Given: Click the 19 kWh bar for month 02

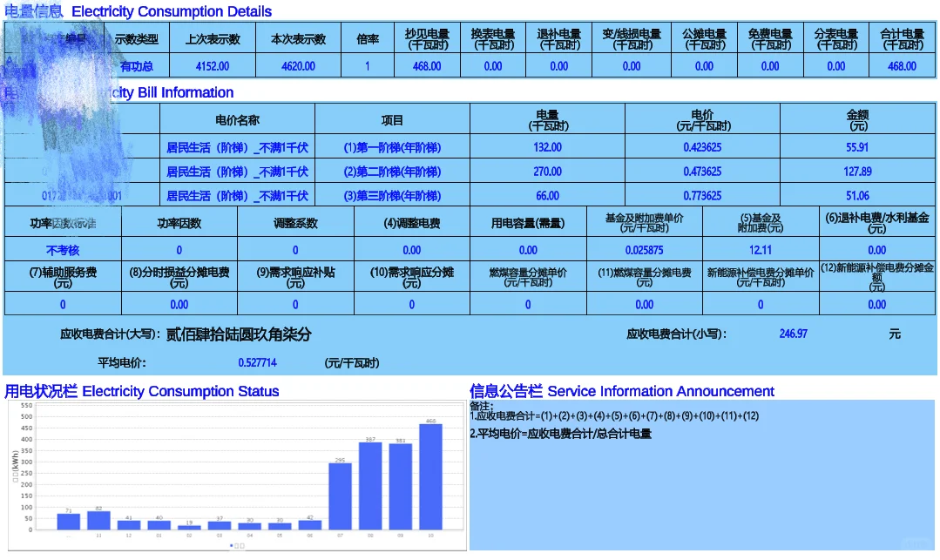Looking at the screenshot, I should (x=188, y=527).
